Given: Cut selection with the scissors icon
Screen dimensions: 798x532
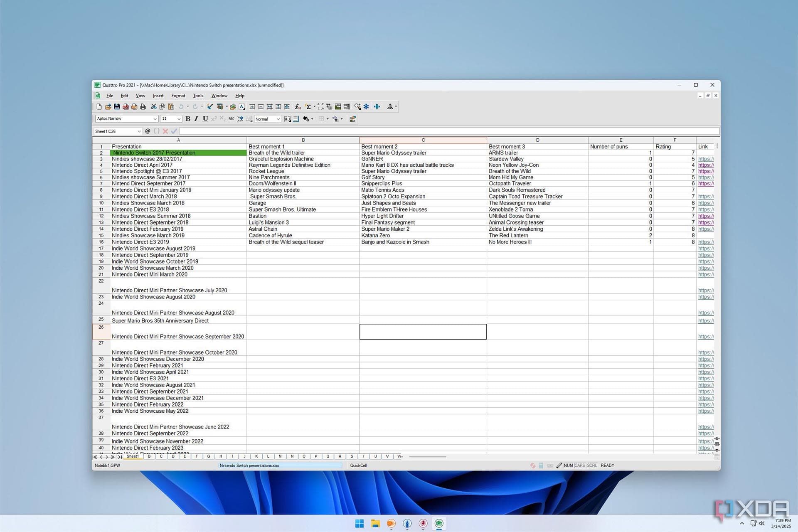Looking at the screenshot, I should tap(154, 107).
